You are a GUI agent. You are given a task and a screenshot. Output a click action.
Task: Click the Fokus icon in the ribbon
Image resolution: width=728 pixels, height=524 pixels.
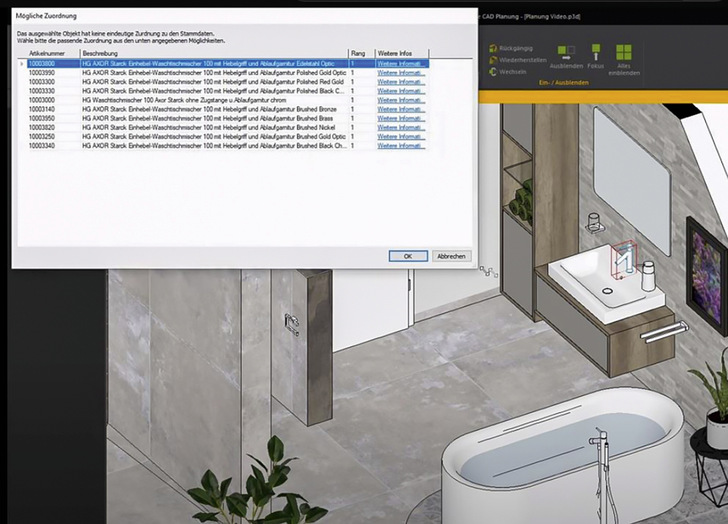click(x=594, y=51)
